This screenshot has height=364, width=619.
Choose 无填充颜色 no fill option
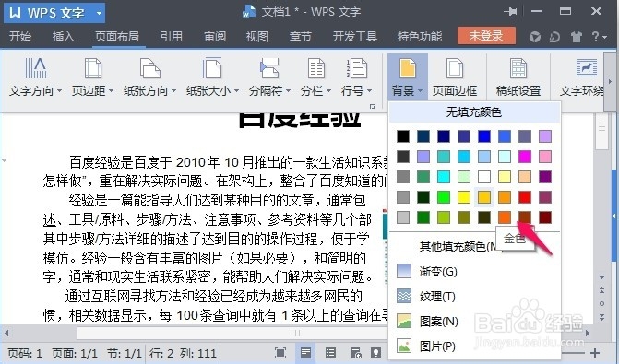474,112
